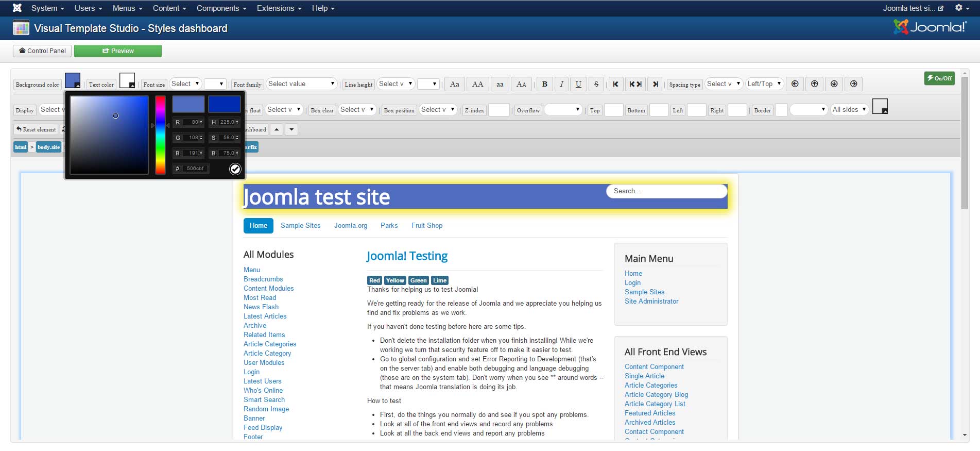
Task: Toggle strikethrough formatting
Action: coord(596,84)
